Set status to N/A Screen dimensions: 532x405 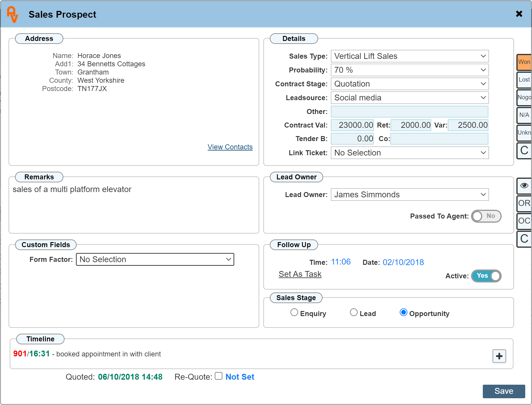point(524,115)
